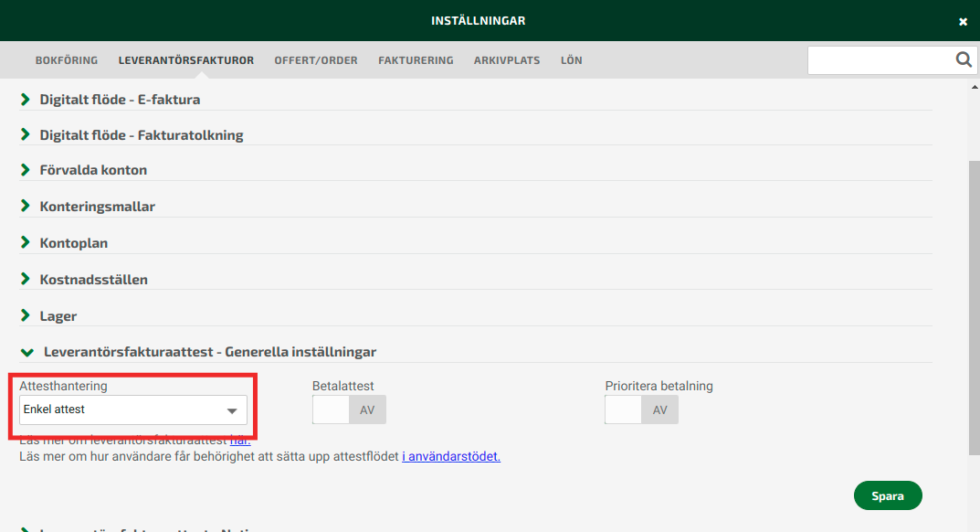This screenshot has width=980, height=532.
Task: Expand the Konteringsmallar section
Action: (x=97, y=207)
